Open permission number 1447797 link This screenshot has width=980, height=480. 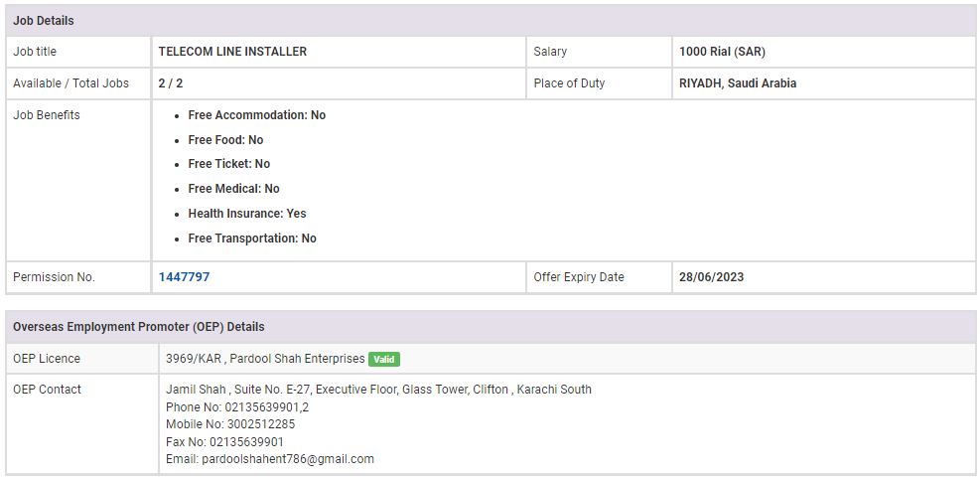[x=184, y=277]
